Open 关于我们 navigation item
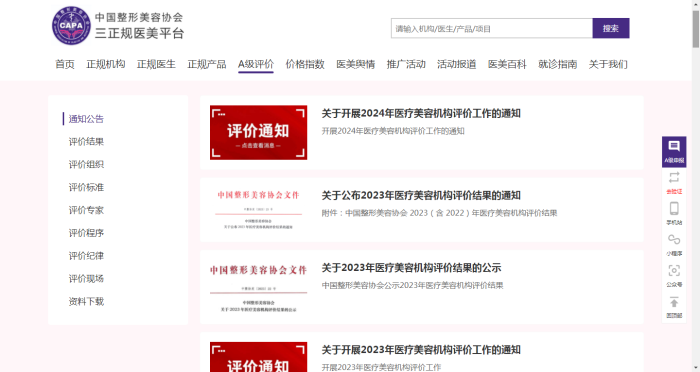700x372 pixels. pyautogui.click(x=608, y=64)
